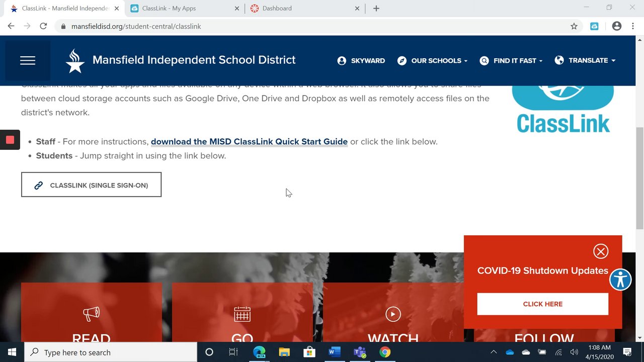Screen dimensions: 644x362
Task: Open Microsoft Store from the taskbar
Action: pos(309,352)
